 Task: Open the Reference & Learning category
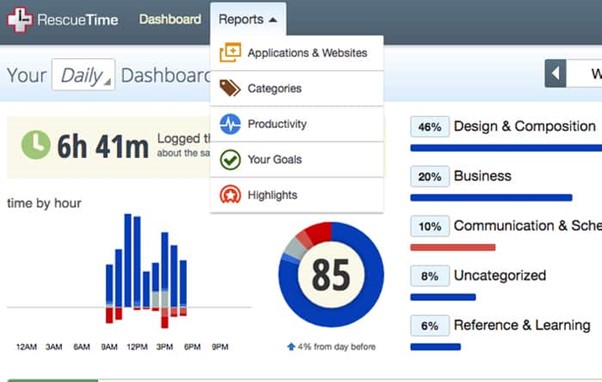[522, 325]
